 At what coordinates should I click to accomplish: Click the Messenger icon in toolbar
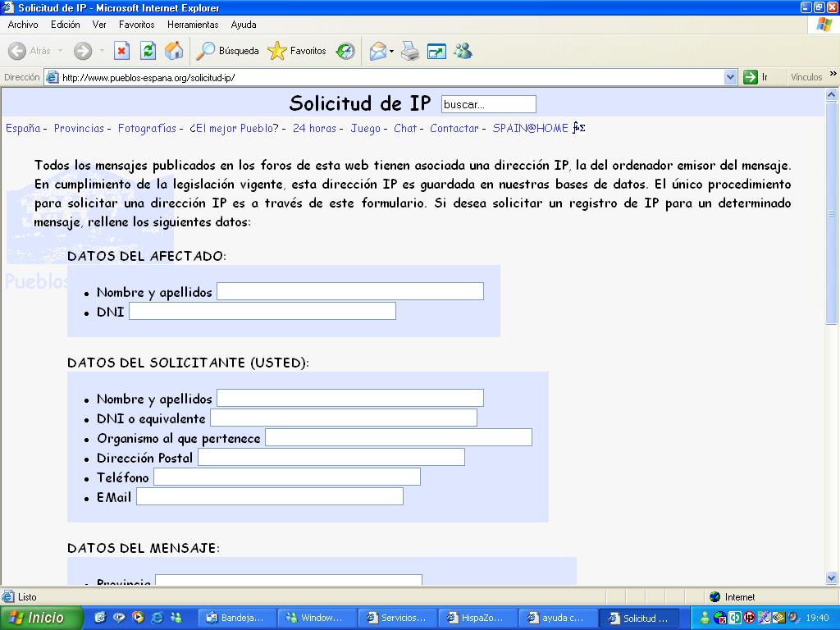coord(463,51)
